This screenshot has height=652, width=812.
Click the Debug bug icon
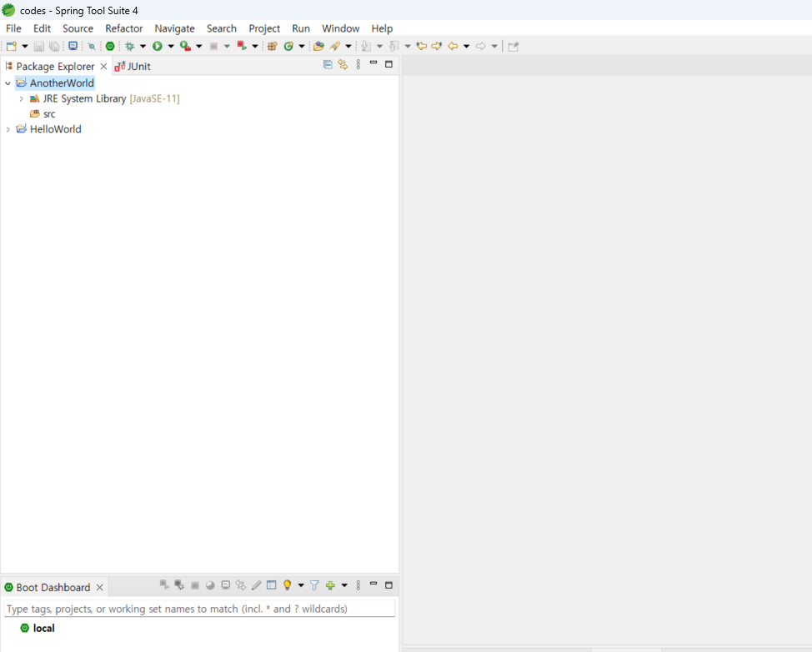point(129,46)
